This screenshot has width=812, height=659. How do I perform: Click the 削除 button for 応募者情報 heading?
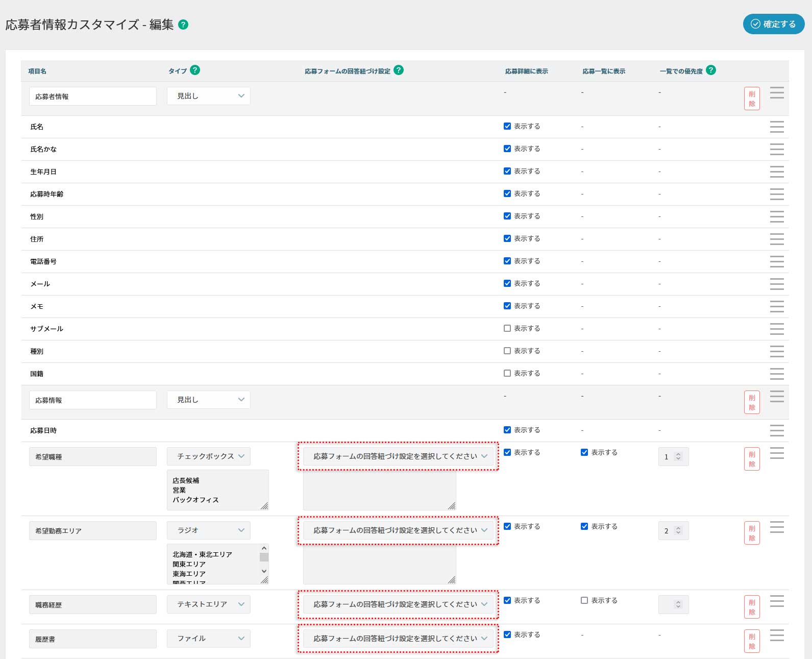752,99
